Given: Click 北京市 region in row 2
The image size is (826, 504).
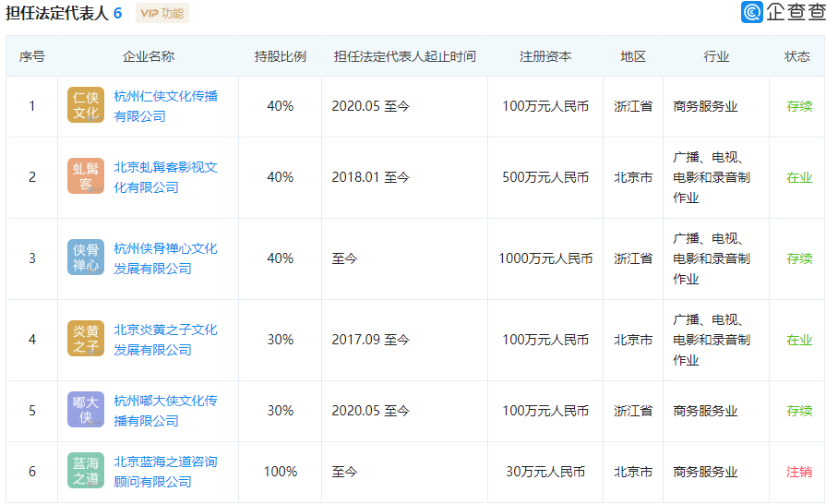Looking at the screenshot, I should point(633,177).
